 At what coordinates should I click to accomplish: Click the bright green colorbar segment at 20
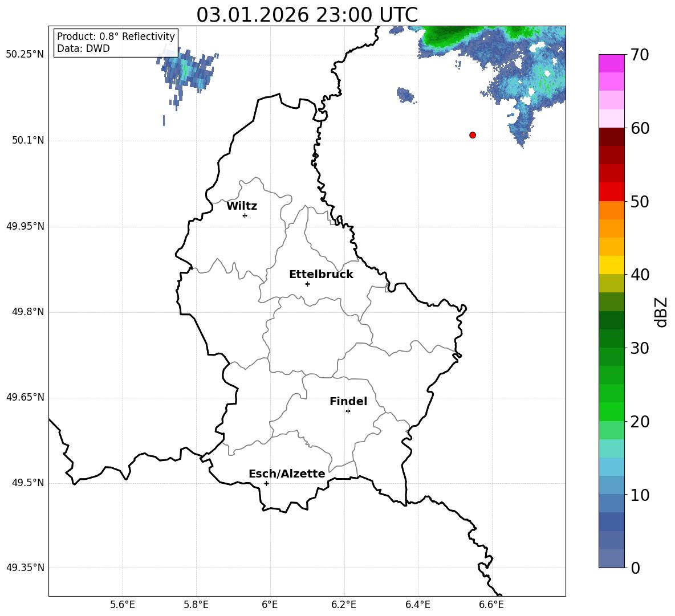pos(611,411)
